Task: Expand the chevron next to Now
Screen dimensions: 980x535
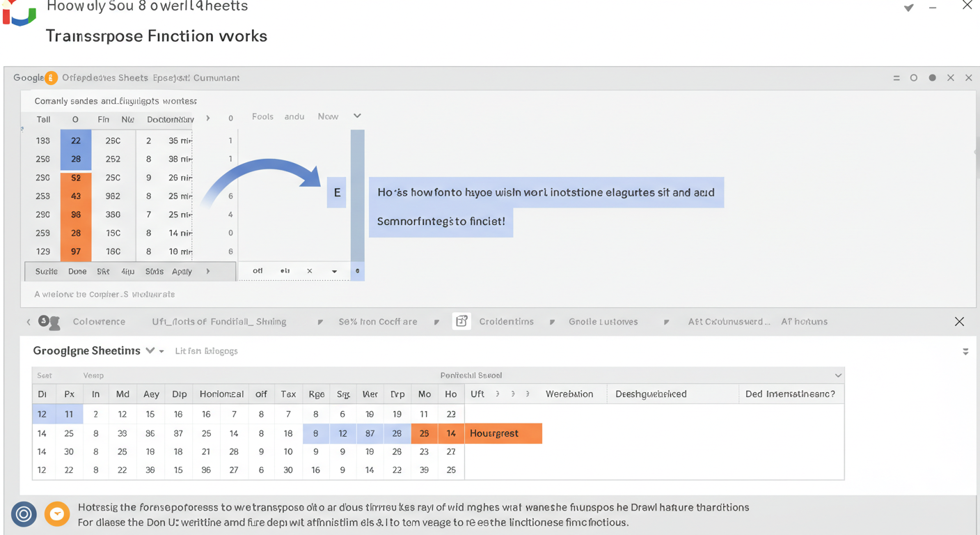Action: tap(357, 116)
